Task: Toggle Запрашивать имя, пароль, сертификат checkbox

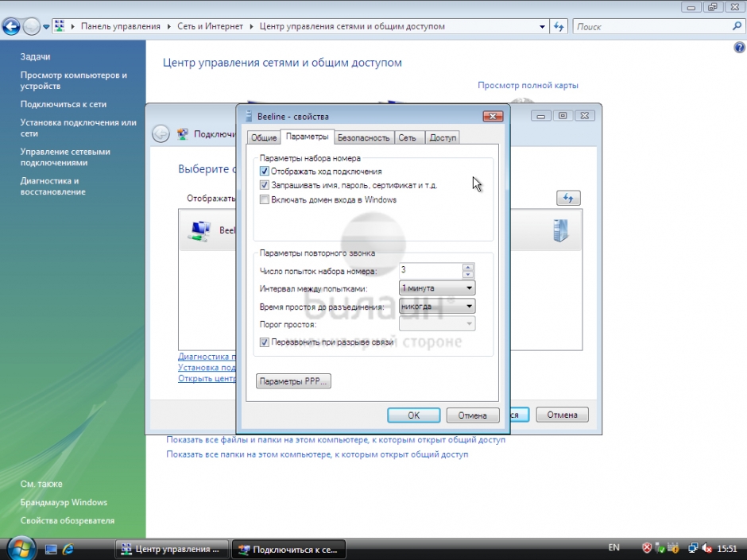Action: point(265,185)
